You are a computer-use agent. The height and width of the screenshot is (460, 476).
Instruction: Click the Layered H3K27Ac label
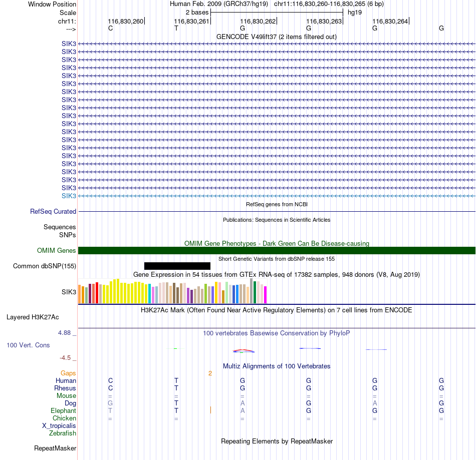pos(33,317)
